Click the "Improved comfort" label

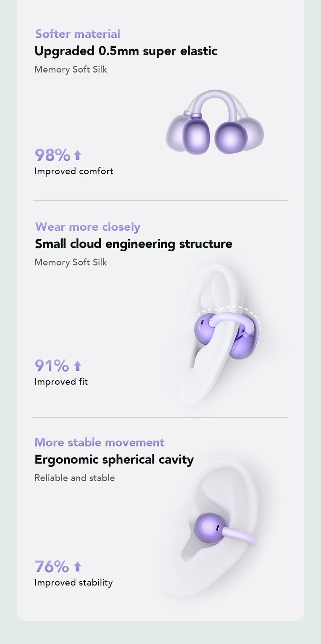[74, 171]
